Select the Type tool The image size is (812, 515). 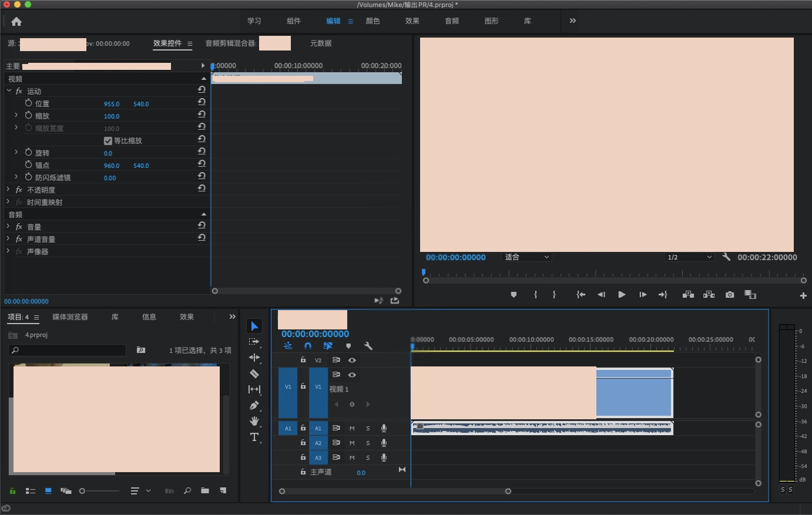[254, 437]
